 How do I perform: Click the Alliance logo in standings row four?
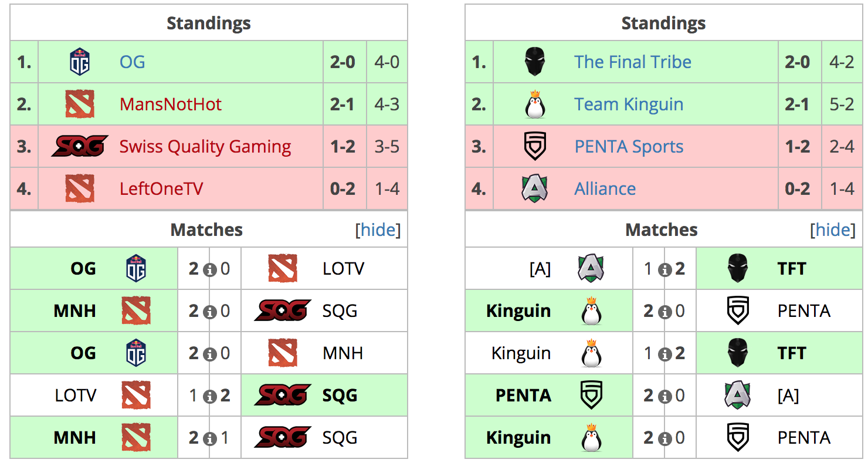[x=534, y=188]
